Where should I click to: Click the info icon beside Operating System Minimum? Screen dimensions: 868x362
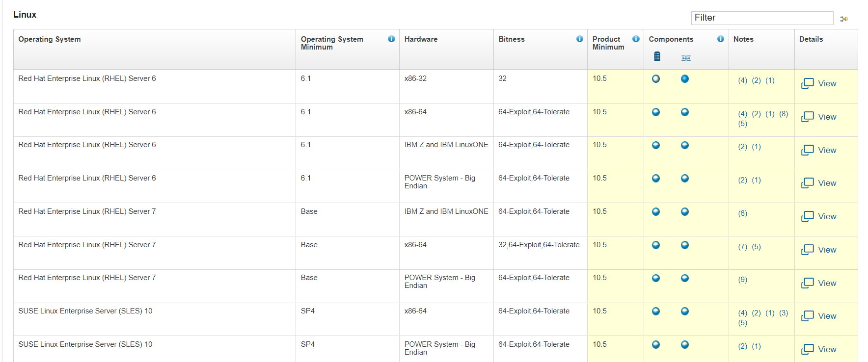pyautogui.click(x=391, y=39)
